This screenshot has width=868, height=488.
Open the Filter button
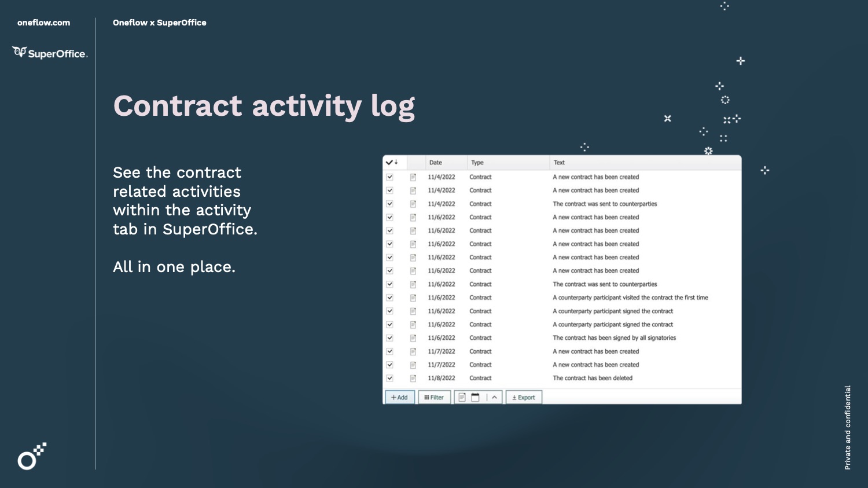coord(435,398)
